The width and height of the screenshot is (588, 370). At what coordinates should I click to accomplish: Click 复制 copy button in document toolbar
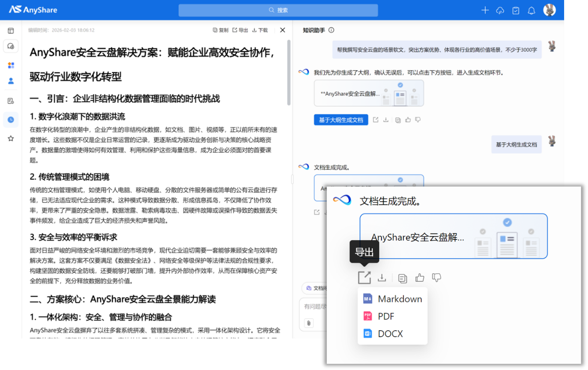pos(221,30)
